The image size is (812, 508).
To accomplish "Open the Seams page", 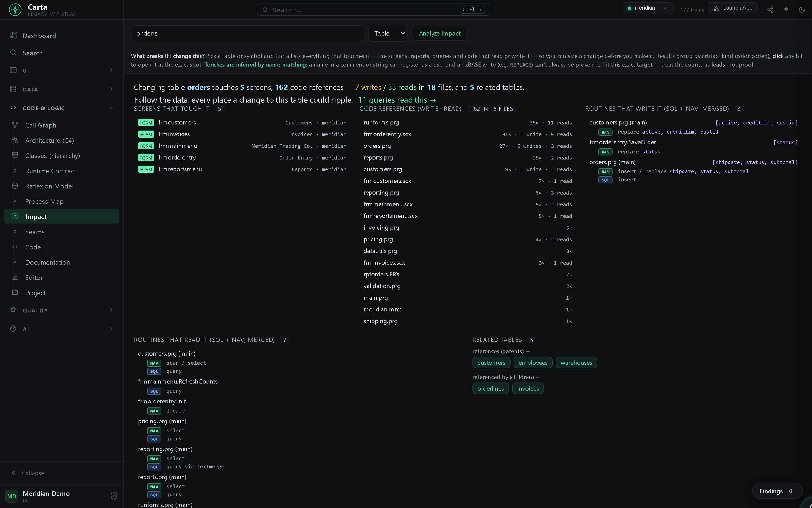I will pyautogui.click(x=62, y=231).
